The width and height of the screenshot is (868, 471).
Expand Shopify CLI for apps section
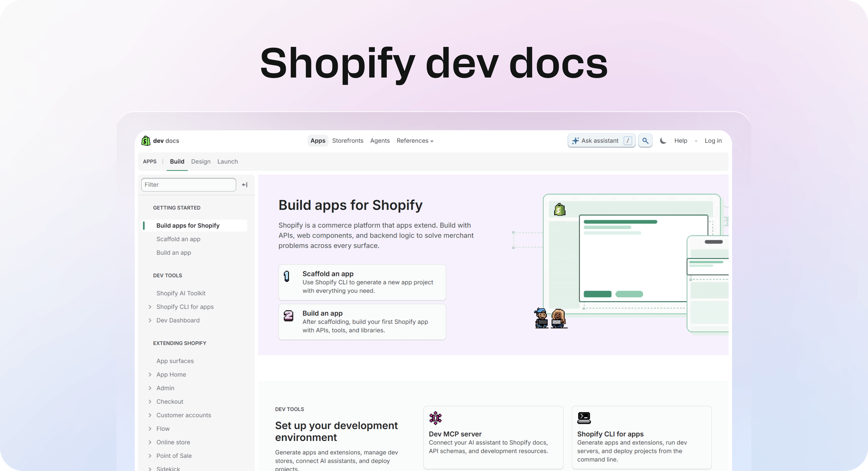(x=150, y=307)
